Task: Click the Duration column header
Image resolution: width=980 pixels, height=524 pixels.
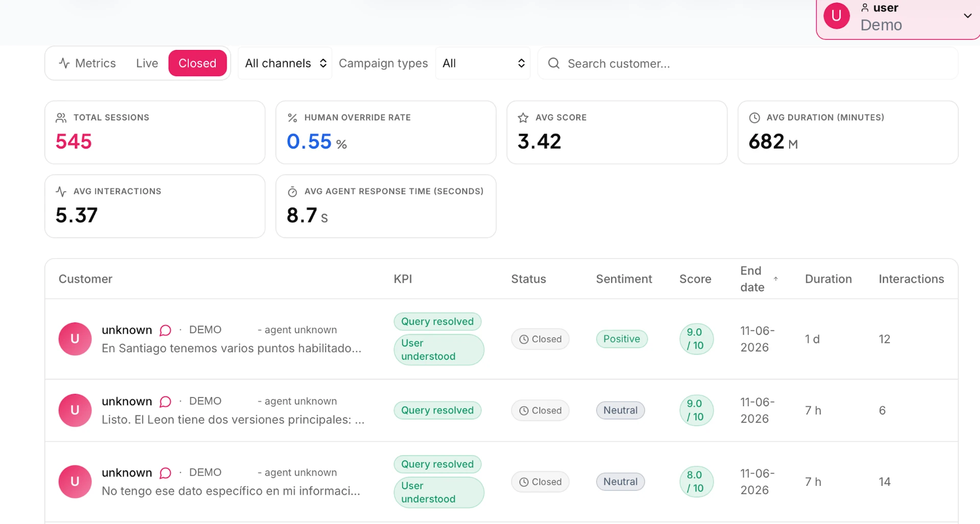Action: tap(828, 279)
